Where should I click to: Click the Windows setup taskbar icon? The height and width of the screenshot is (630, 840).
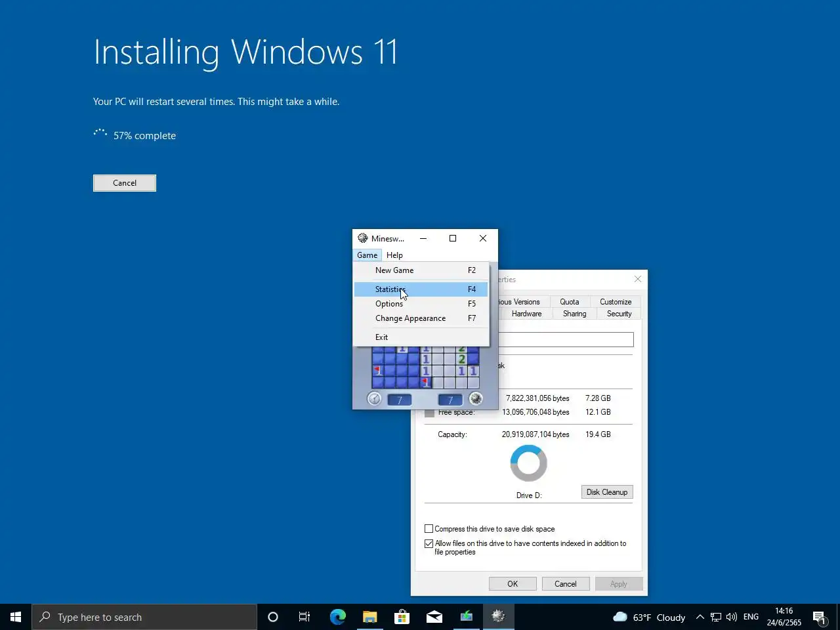click(x=466, y=617)
